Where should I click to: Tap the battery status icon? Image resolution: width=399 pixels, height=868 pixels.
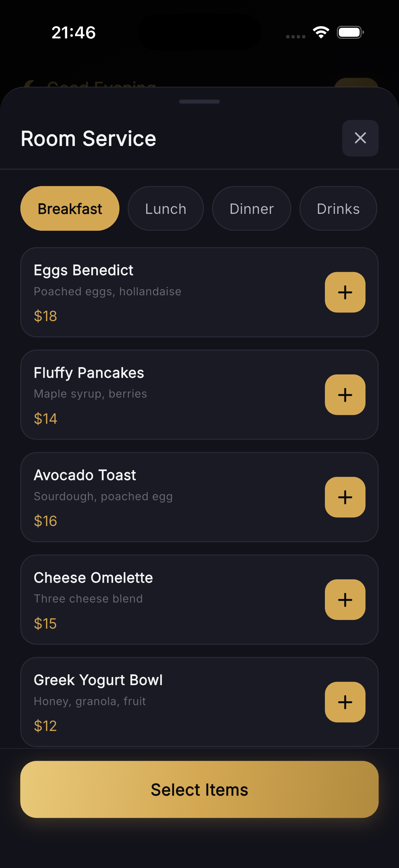(350, 33)
